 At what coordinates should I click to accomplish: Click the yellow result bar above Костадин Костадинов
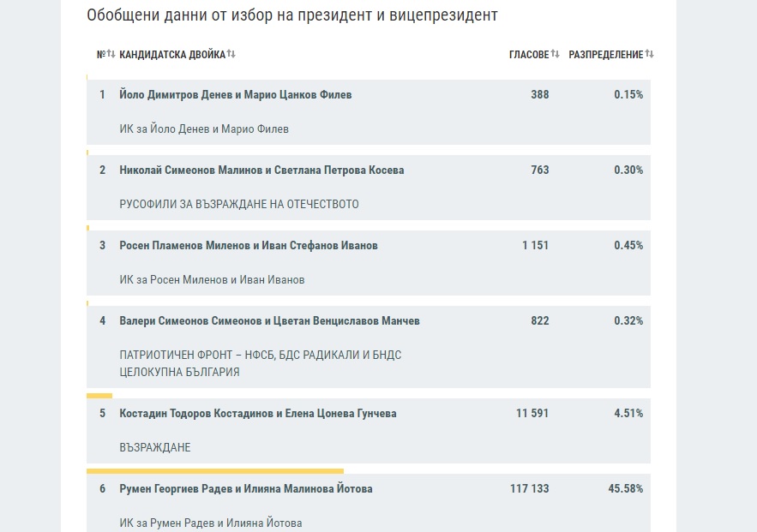click(99, 396)
